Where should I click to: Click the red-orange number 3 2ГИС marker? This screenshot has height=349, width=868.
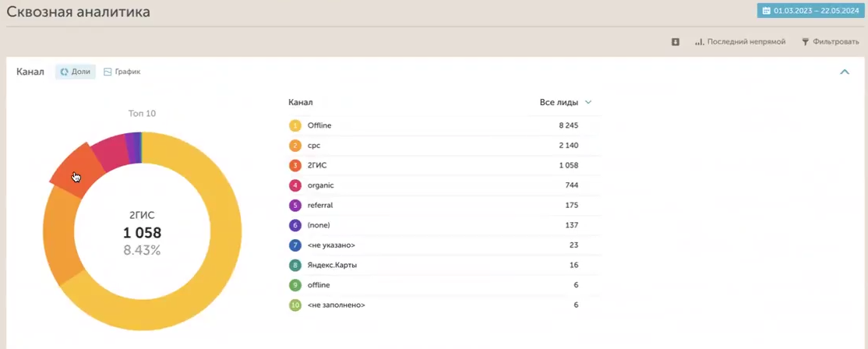[295, 165]
